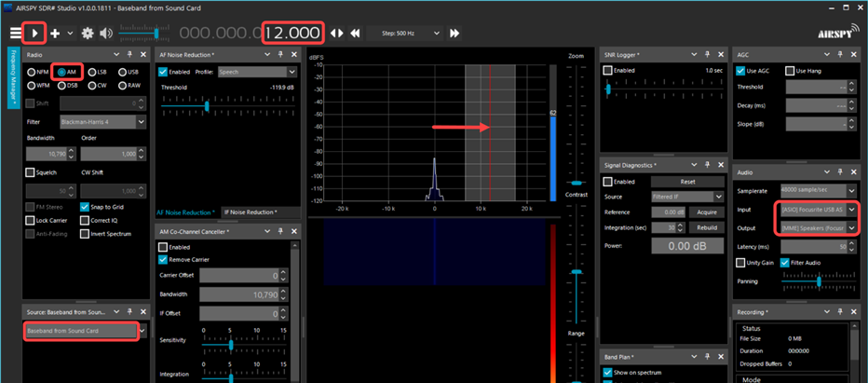Screen dimensions: 868x383
Task: Step frequency up with the fast-forward icon
Action: (454, 33)
